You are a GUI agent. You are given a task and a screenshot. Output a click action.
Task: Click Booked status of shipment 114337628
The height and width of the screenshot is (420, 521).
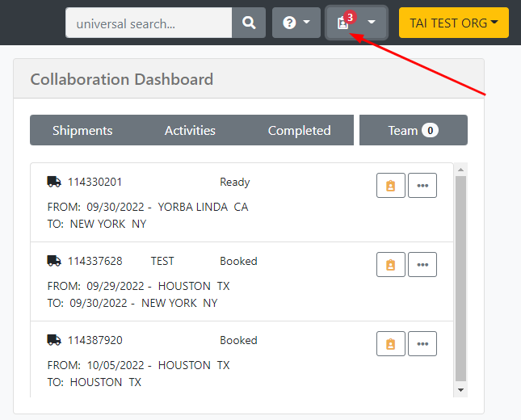tap(238, 261)
